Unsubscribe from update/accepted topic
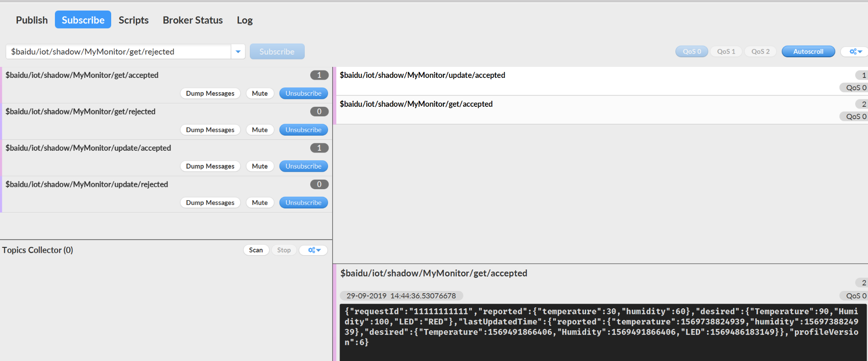The width and height of the screenshot is (868, 361). pyautogui.click(x=303, y=166)
